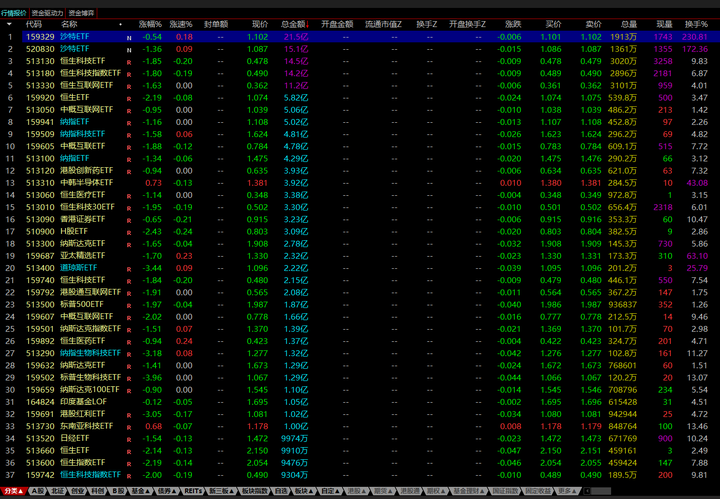Switch to 科创 bottom tab
Viewport: 720px width, 499px height.
pos(98,491)
